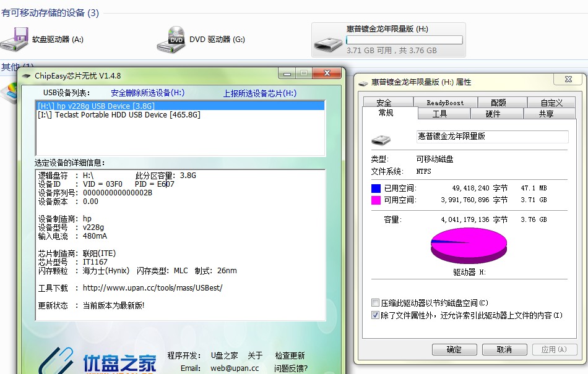Click the blue used space color swatch
Screen dimensions: 588x374
(x=376, y=189)
